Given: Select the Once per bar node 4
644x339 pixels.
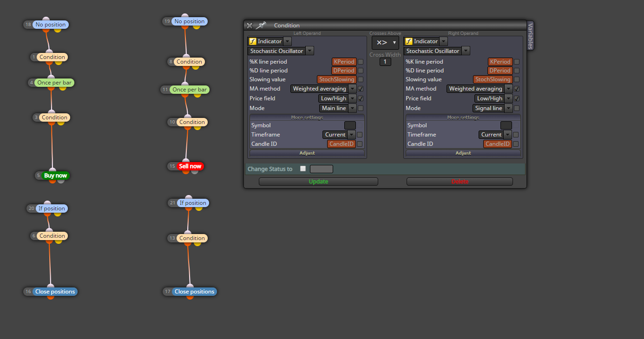Looking at the screenshot, I should 54,83.
